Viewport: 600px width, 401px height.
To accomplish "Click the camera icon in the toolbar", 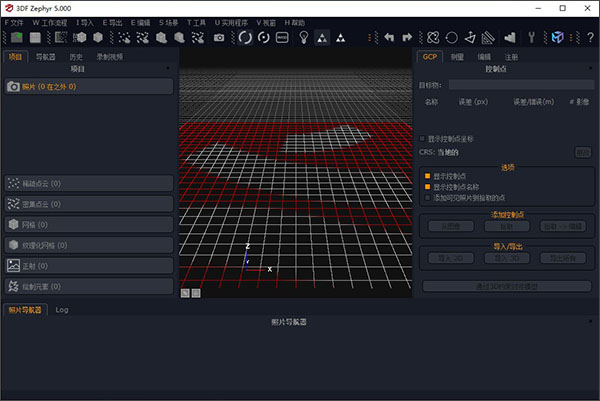I will pyautogui.click(x=219, y=37).
